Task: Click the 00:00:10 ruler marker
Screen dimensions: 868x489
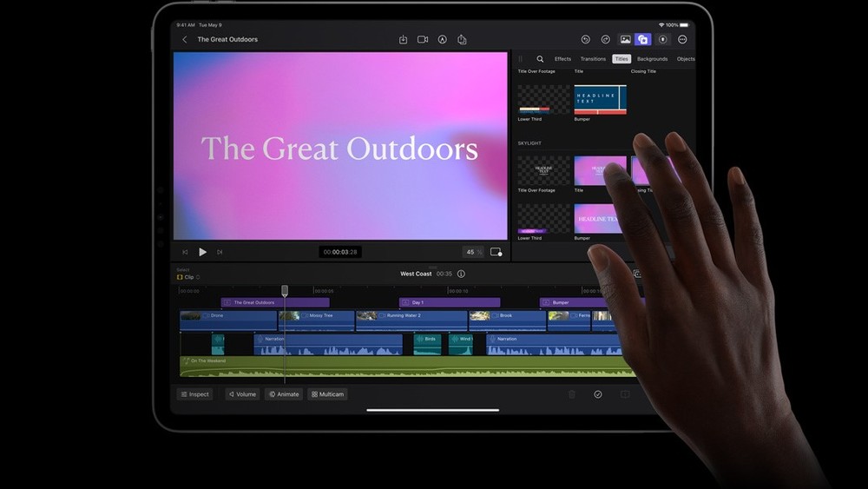Action: [458, 291]
